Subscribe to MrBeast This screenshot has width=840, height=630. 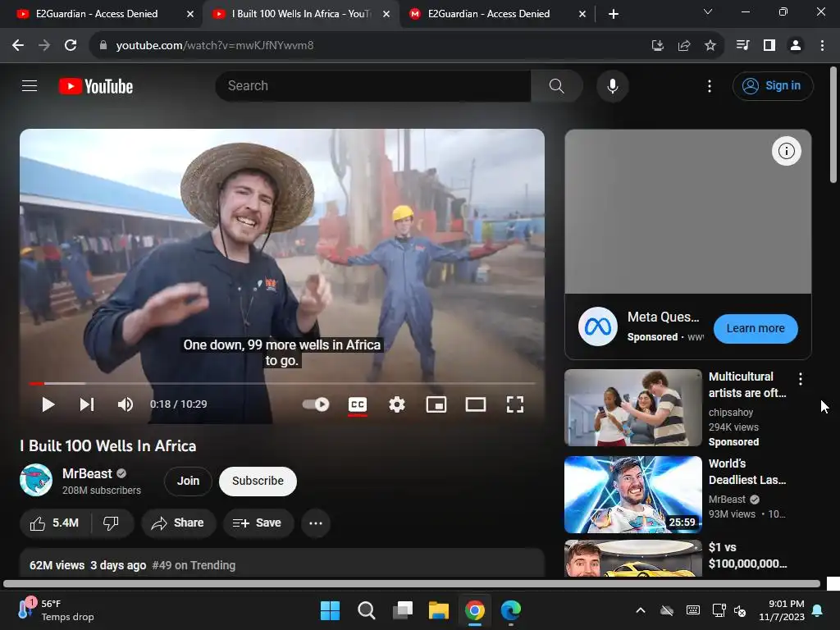pos(258,481)
